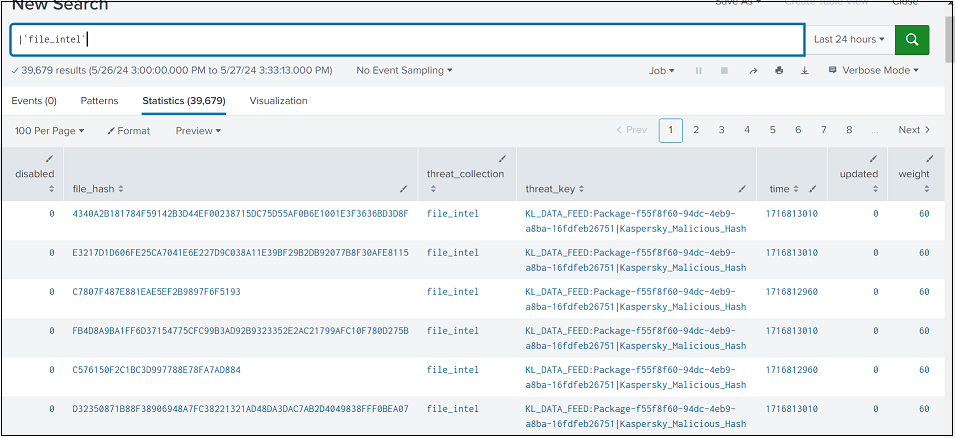The height and width of the screenshot is (438, 955).
Task: Stop the search job
Action: pyautogui.click(x=724, y=71)
